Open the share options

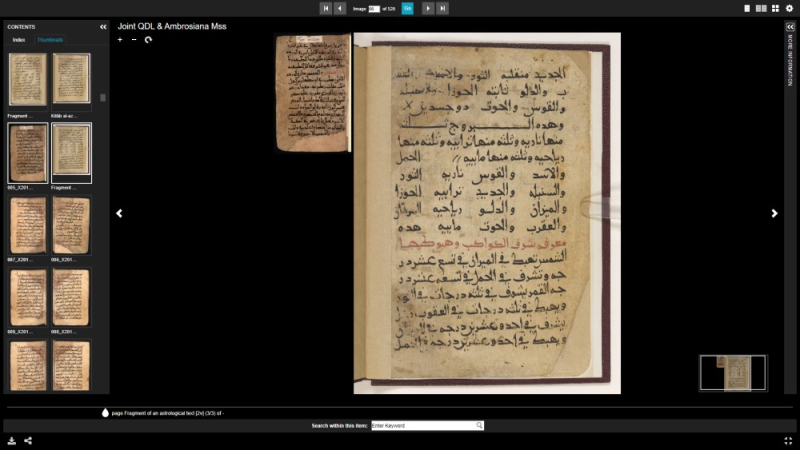(x=28, y=441)
